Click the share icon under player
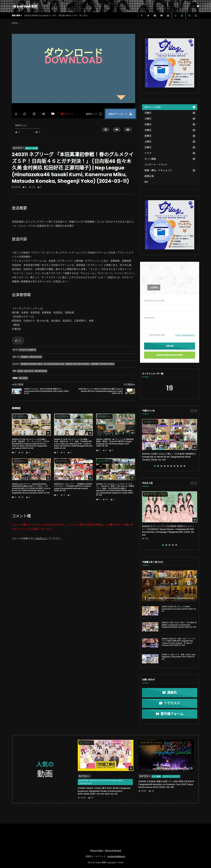This screenshot has width=211, height=868. pos(44,114)
